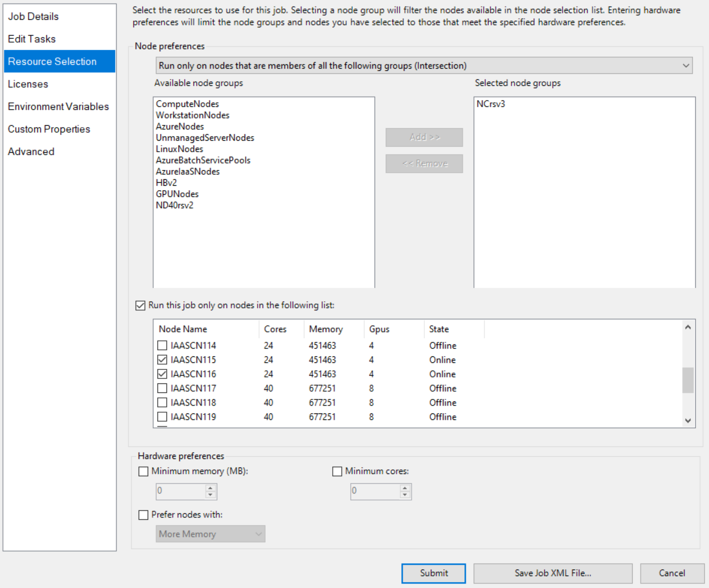The height and width of the screenshot is (588, 709).
Task: Open node group operator dropdown (Intersection)
Action: click(x=424, y=66)
